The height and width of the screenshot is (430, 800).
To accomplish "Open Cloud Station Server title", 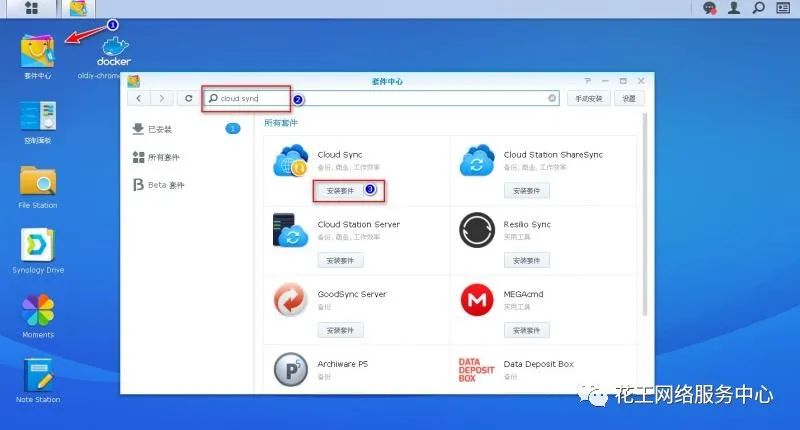I will pos(359,224).
